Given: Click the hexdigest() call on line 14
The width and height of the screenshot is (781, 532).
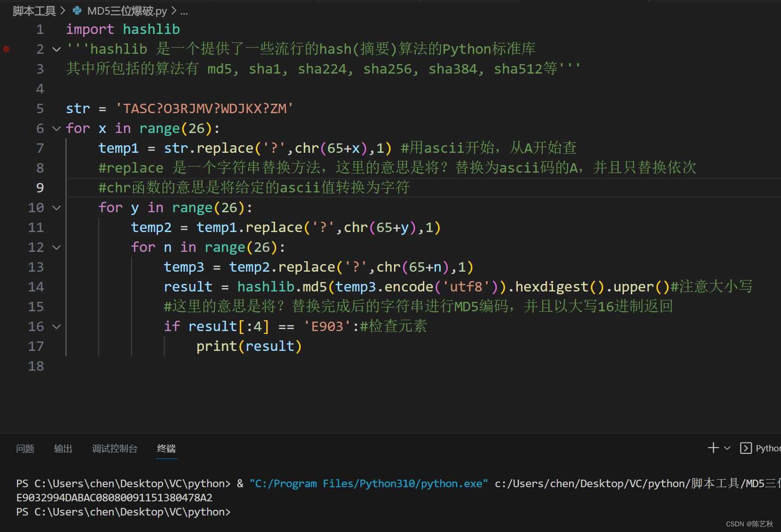Looking at the screenshot, I should (x=560, y=287).
